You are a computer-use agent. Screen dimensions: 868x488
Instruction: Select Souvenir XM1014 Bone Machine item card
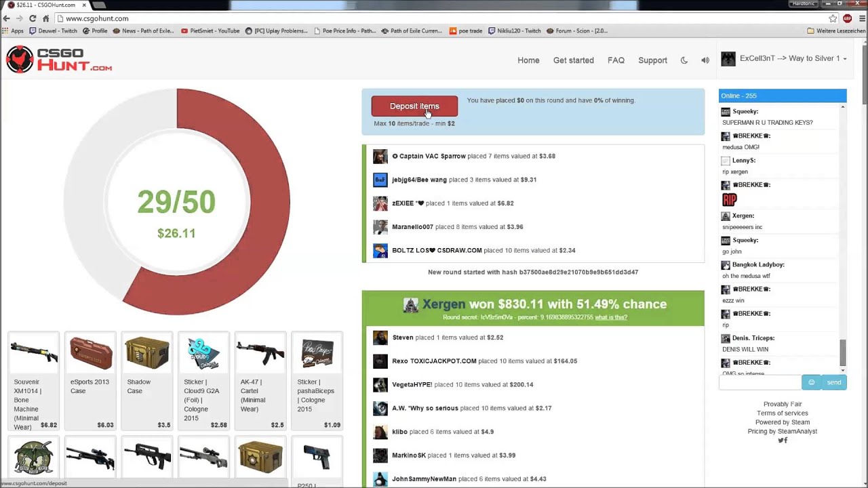[x=34, y=381]
